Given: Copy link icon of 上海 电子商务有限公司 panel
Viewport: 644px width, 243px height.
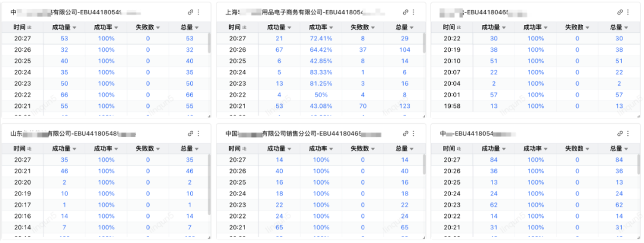Looking at the screenshot, I should pos(405,13).
